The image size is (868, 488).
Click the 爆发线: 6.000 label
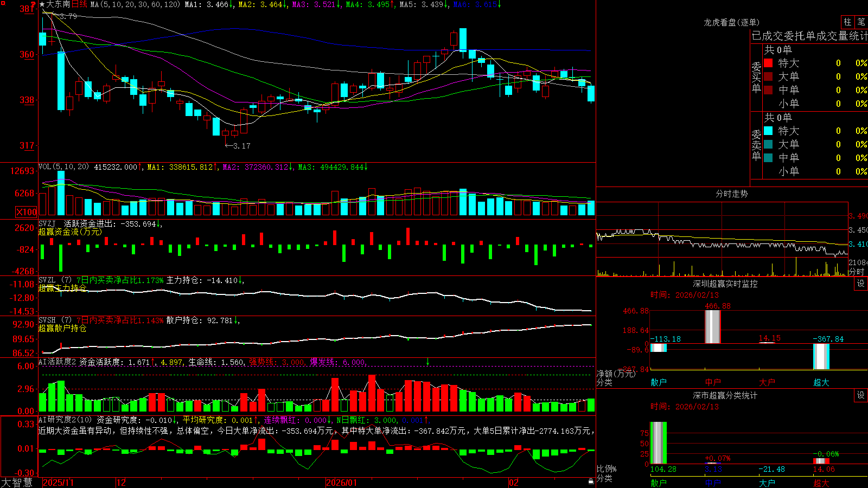coord(338,362)
